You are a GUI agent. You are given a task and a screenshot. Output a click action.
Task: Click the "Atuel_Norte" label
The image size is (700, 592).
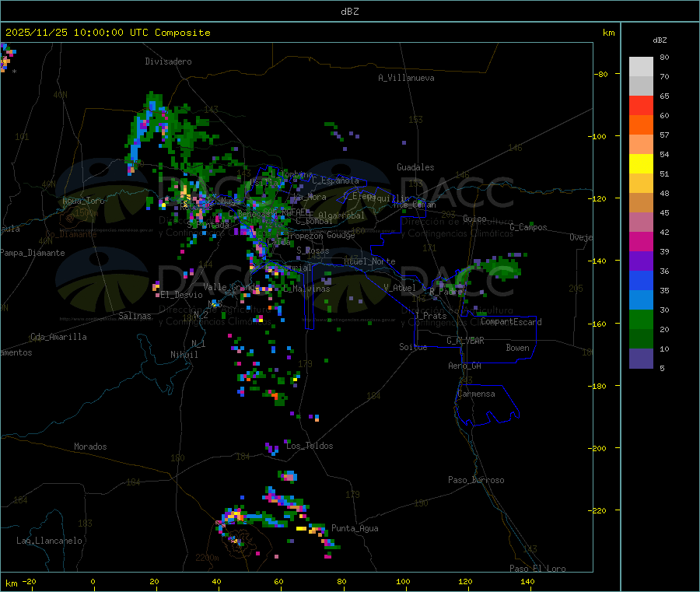coord(369,261)
